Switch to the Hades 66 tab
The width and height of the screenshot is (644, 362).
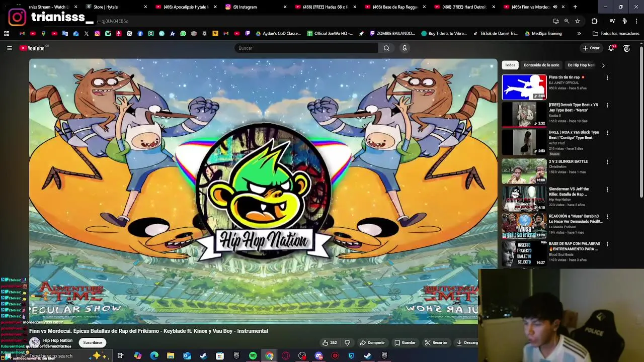(x=326, y=7)
